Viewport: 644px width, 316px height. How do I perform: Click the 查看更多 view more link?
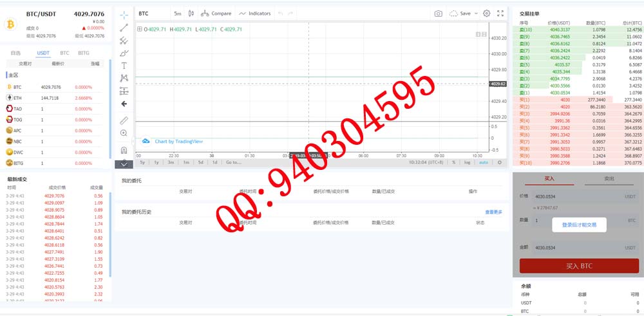pos(493,212)
